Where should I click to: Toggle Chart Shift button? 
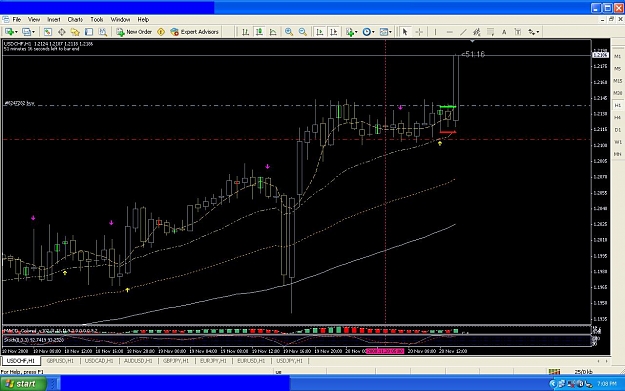point(333,32)
